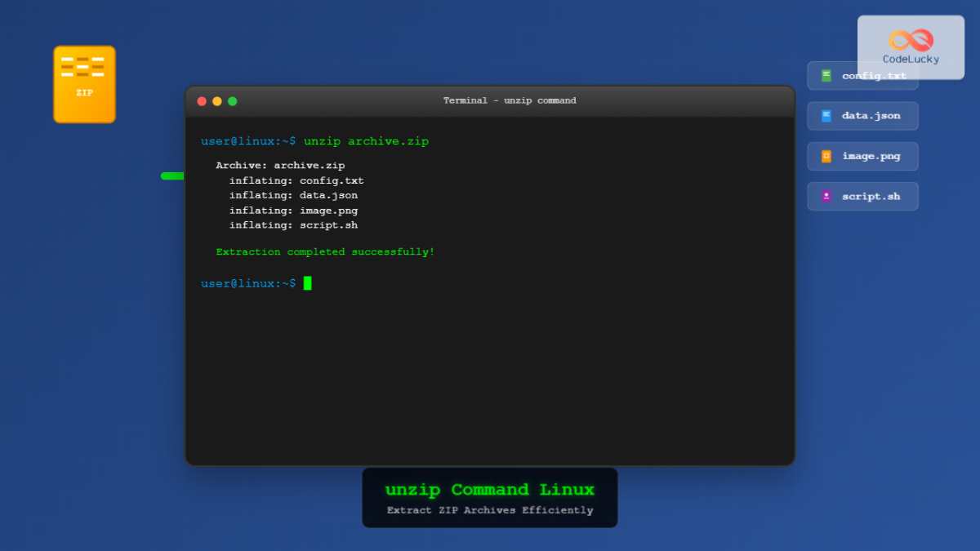Image resolution: width=980 pixels, height=551 pixels.
Task: Click the orange ZIP archive icon
Action: [x=83, y=84]
